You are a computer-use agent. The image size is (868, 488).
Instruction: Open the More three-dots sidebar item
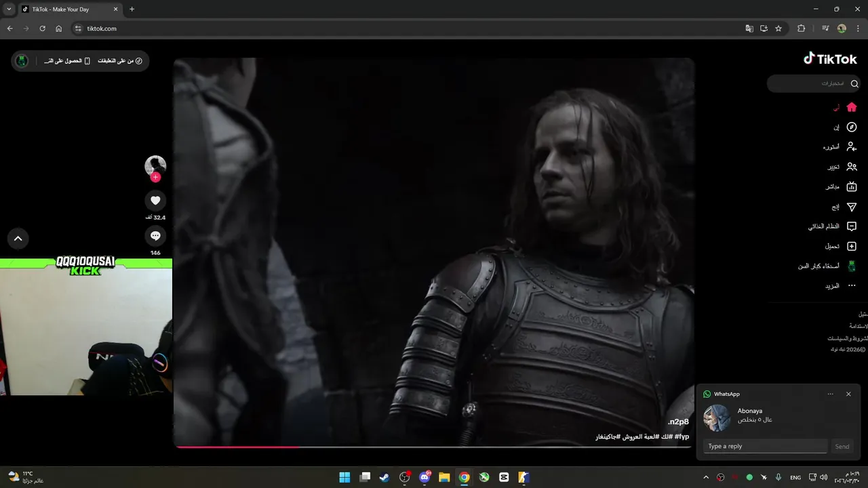852,286
